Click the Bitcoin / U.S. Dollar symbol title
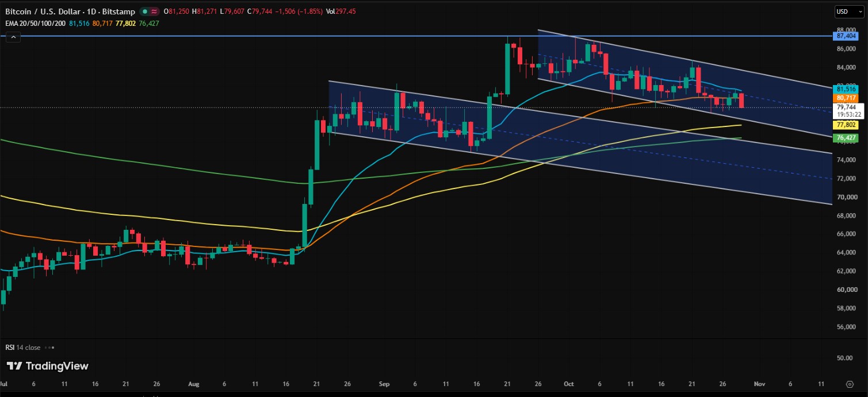 click(x=70, y=11)
